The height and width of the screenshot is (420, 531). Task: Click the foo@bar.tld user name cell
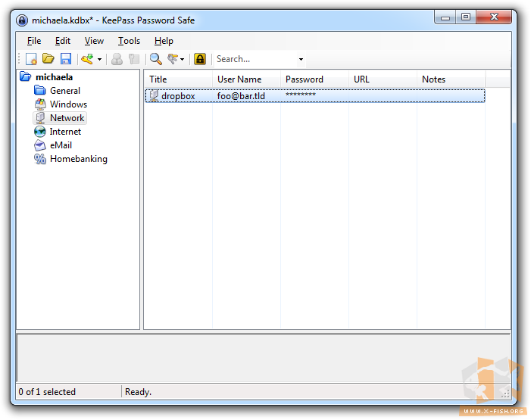(x=241, y=96)
